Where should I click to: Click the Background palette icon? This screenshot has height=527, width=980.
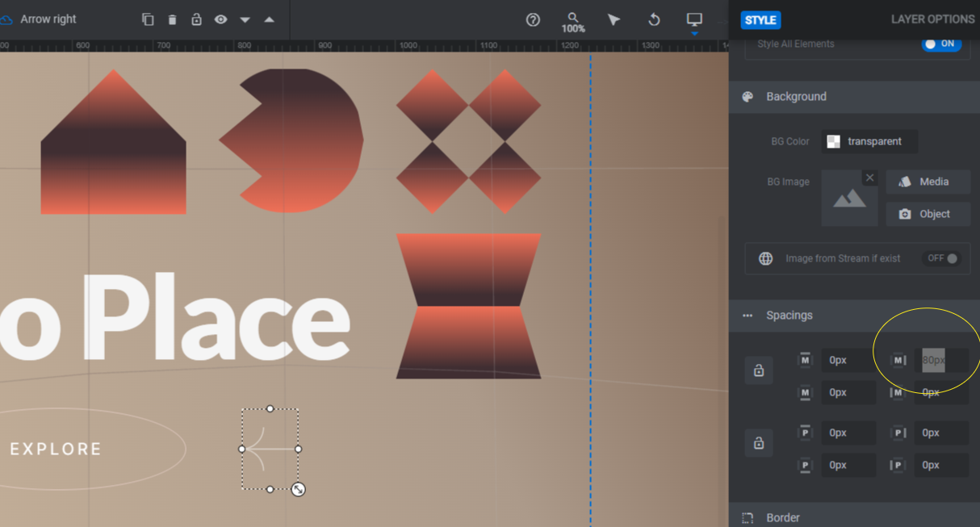[748, 97]
